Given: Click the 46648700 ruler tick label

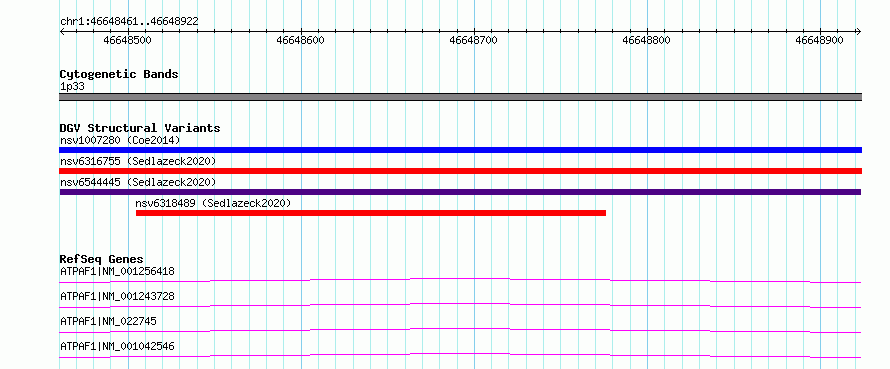Looking at the screenshot, I should [x=473, y=41].
